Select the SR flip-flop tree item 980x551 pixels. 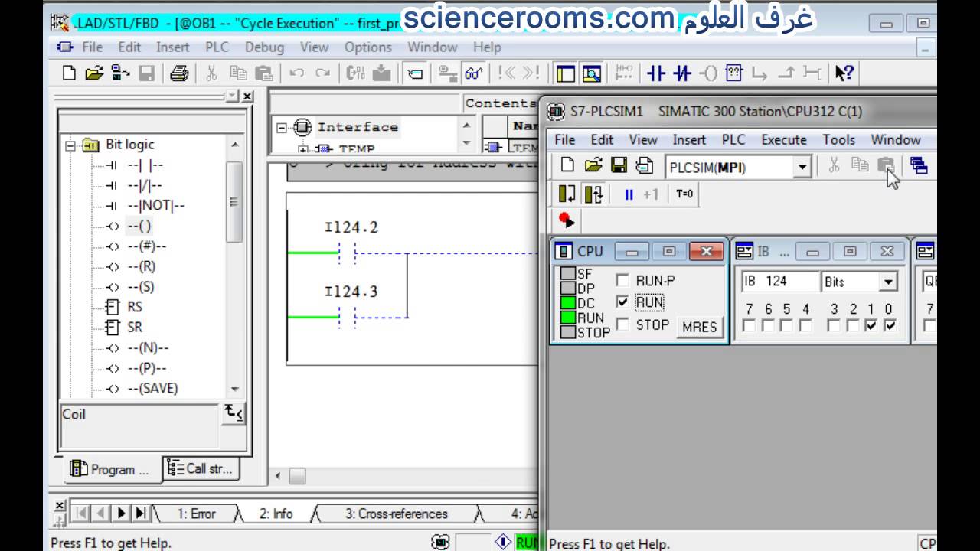coord(135,327)
